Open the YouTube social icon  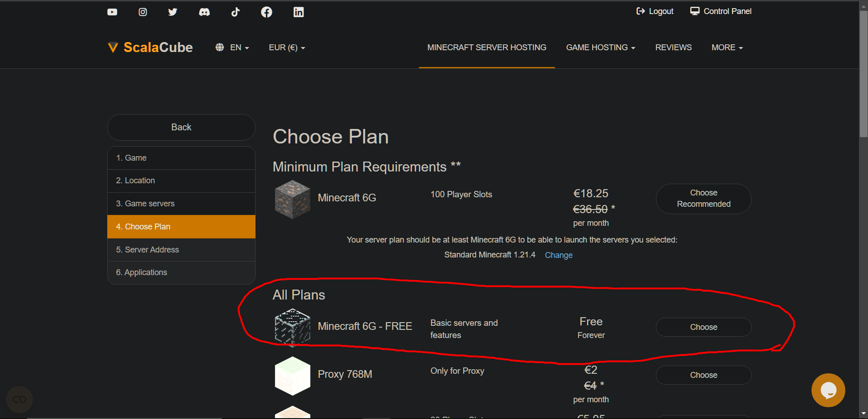tap(112, 12)
